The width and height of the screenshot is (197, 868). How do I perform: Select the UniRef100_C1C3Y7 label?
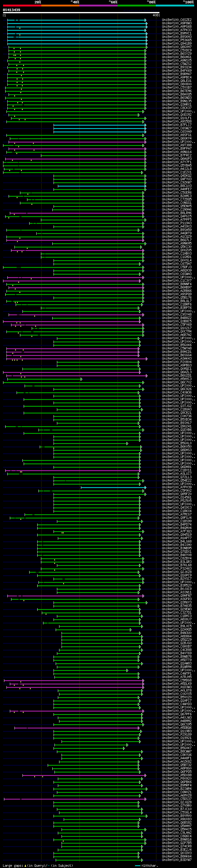click(177, 281)
